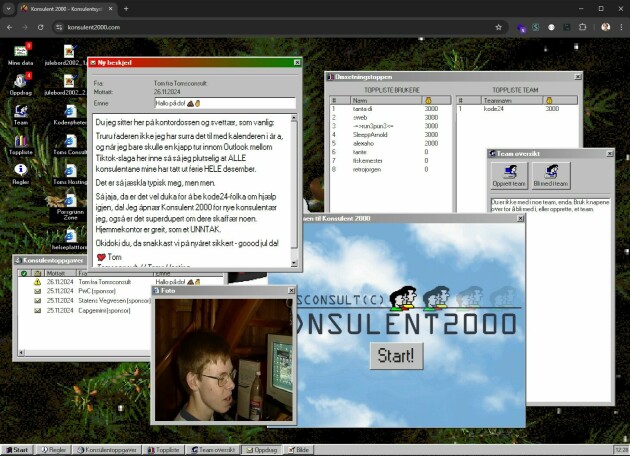Viewport: 630px width, 456px height.
Task: Close the Ny beskjed message window
Action: (297, 62)
